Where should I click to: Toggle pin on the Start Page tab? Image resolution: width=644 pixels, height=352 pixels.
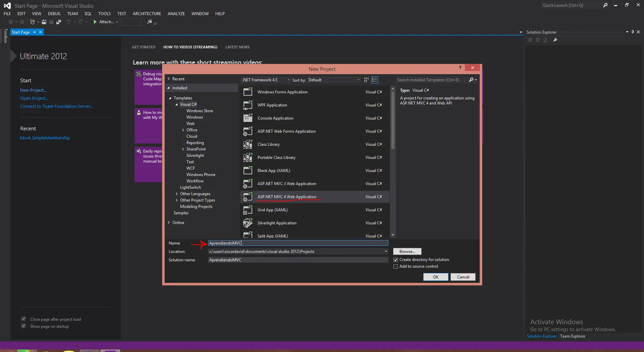click(35, 32)
